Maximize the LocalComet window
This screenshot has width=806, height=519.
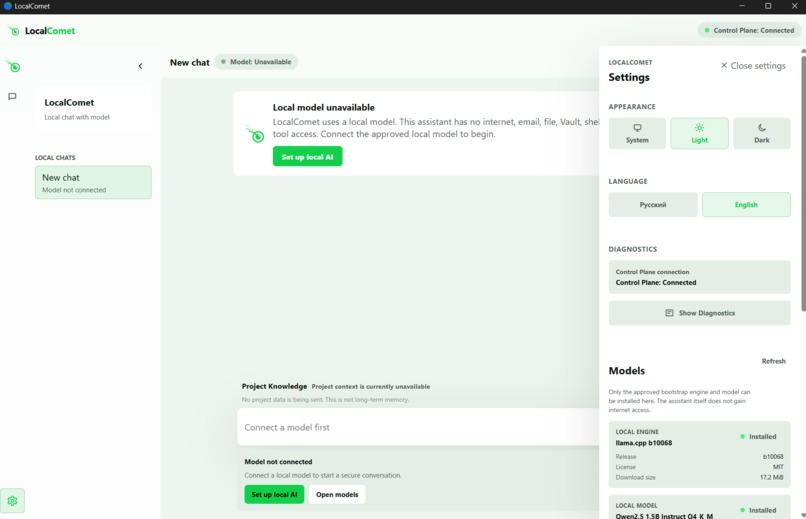[768, 6]
